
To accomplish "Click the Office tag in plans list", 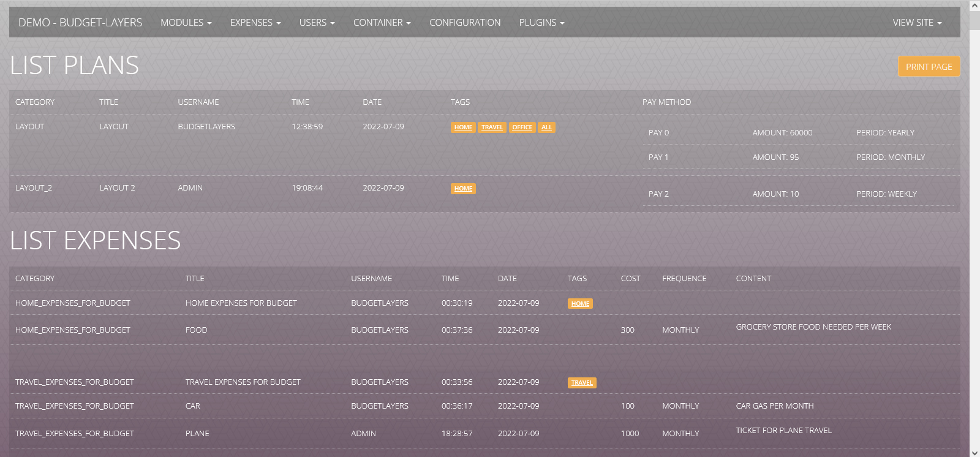I will pos(522,127).
